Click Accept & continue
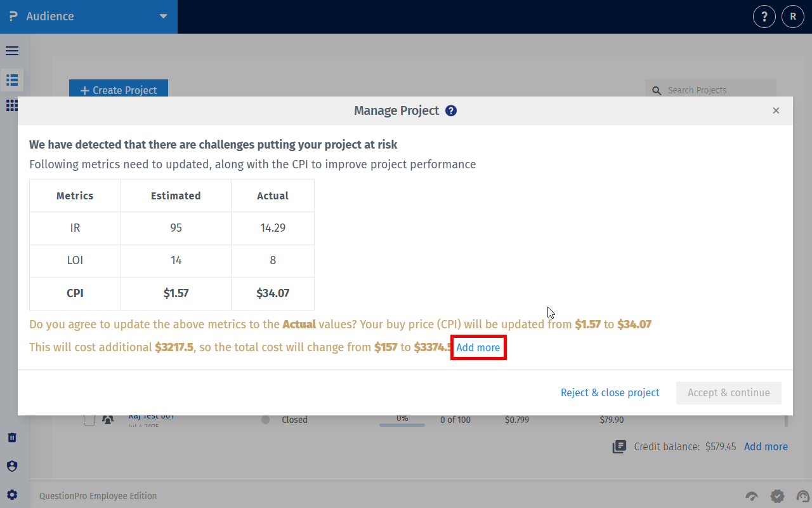 [x=728, y=392]
